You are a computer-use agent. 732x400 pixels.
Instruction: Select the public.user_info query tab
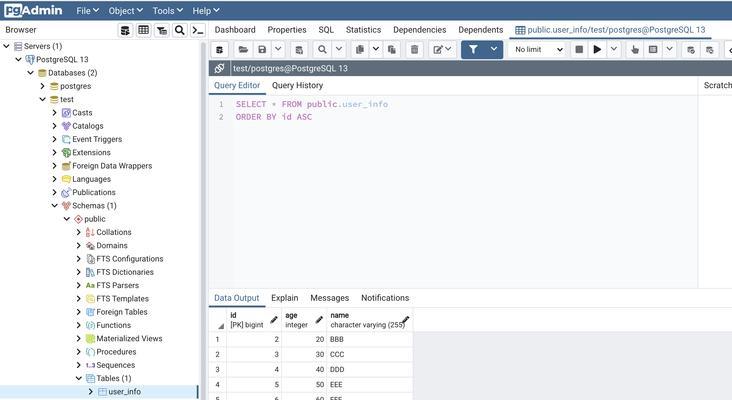(x=611, y=30)
